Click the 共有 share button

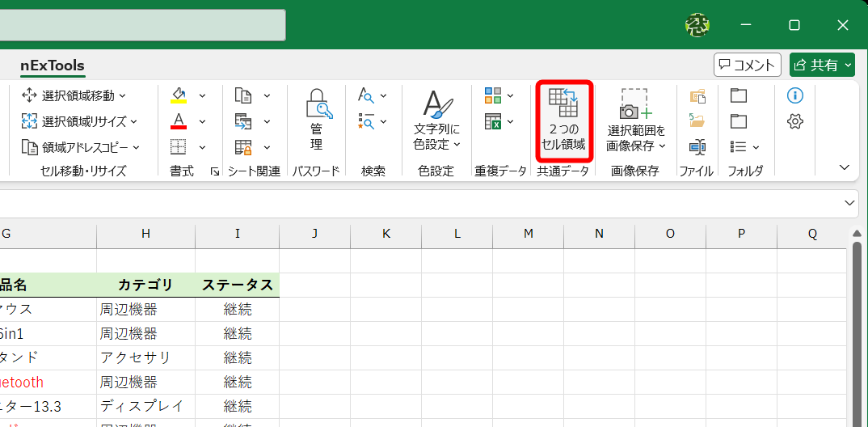(824, 66)
